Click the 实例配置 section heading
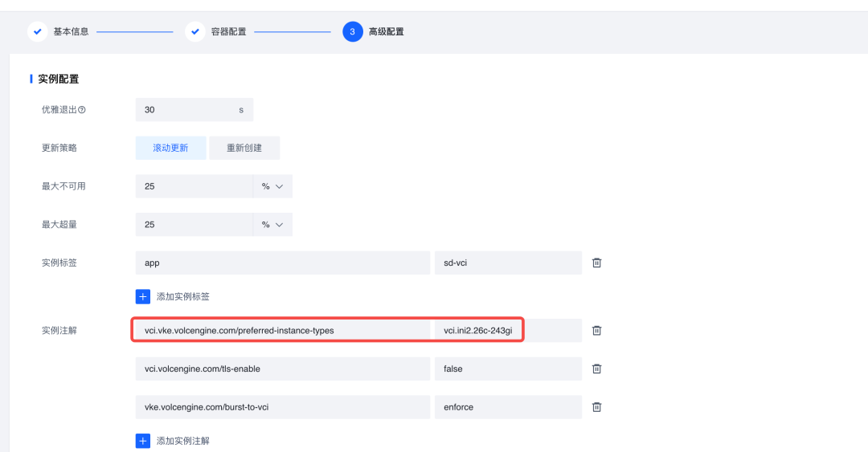The height and width of the screenshot is (452, 868). 58,79
